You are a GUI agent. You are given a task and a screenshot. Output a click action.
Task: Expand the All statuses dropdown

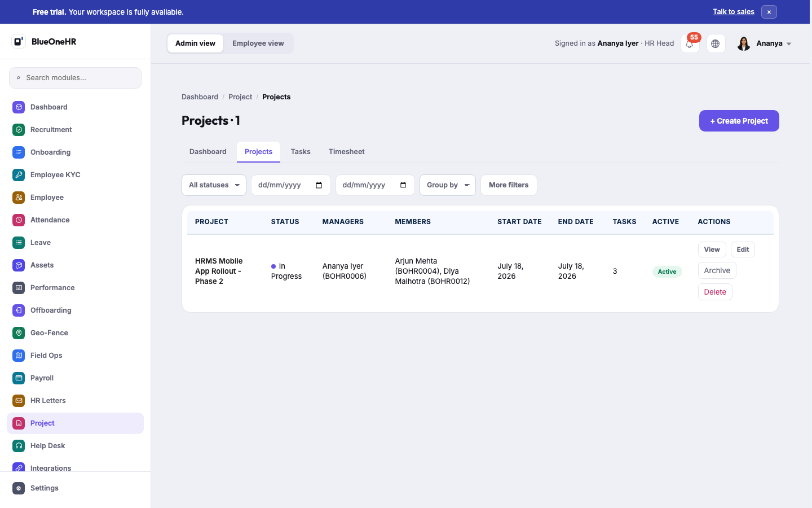click(214, 185)
